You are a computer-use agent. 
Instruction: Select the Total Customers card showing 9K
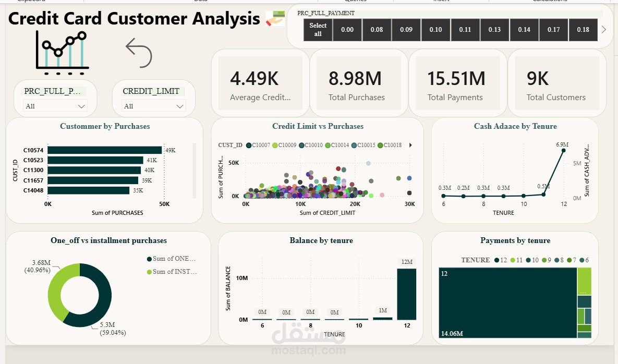coord(557,83)
